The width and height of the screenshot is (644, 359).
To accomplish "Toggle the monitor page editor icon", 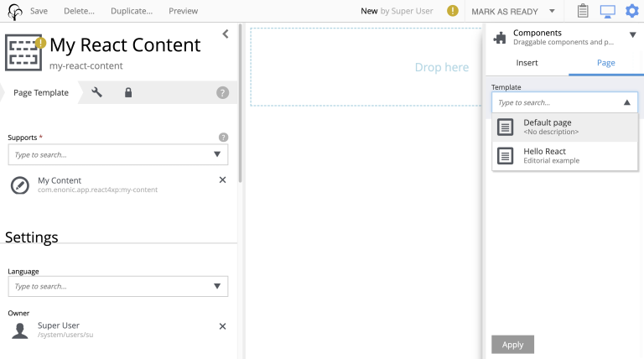I will 607,11.
